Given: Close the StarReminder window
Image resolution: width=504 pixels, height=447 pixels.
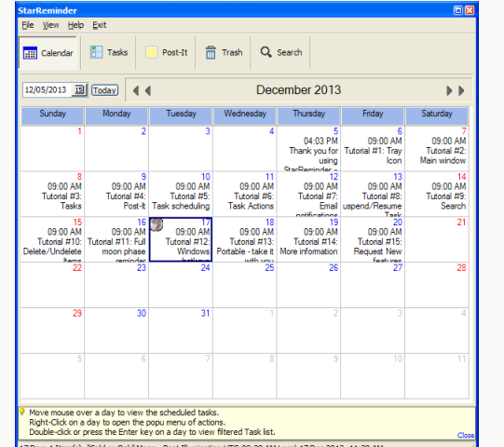Looking at the screenshot, I should (x=470, y=10).
